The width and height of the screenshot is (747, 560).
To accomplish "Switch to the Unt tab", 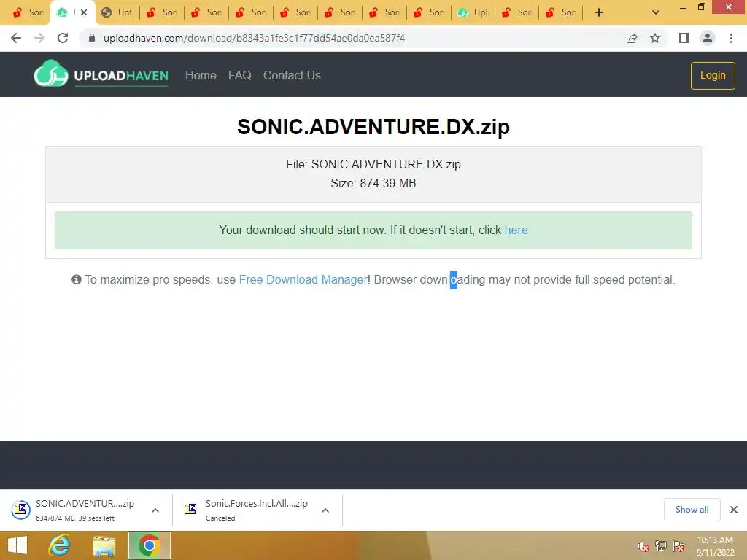I will 117,12.
